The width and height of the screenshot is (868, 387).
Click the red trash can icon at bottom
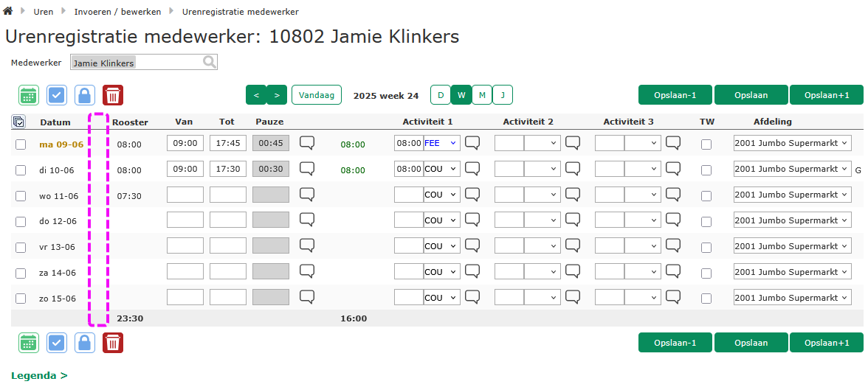[113, 343]
